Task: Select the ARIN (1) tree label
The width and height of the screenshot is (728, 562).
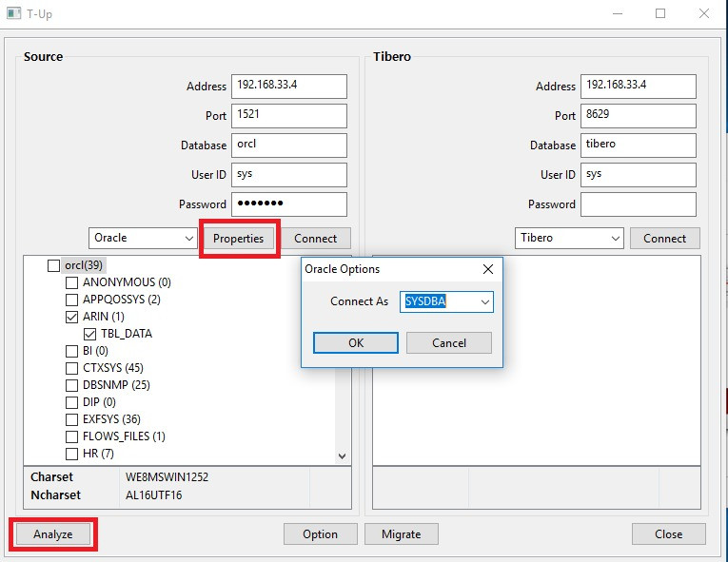Action: pos(104,317)
